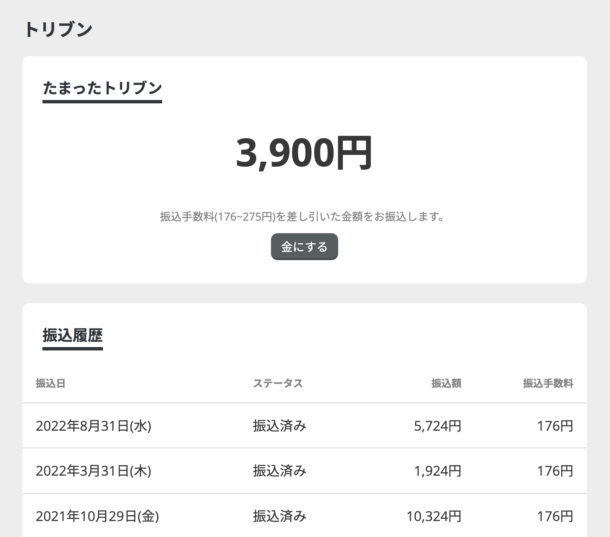Click the 3,900円 balance amount
Image resolution: width=610 pixels, height=537 pixels.
click(304, 153)
